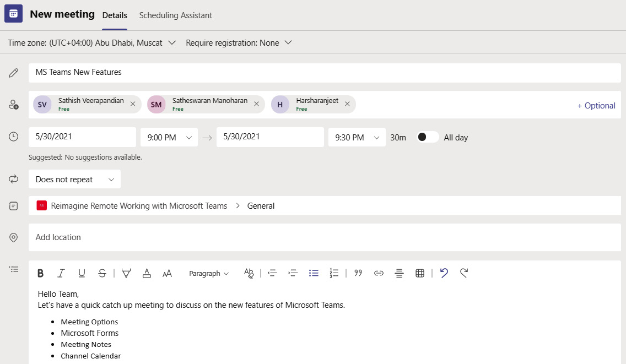Screen dimensions: 626x364
Task: Click the Hello Team, line in message body
Action: pyautogui.click(x=58, y=294)
